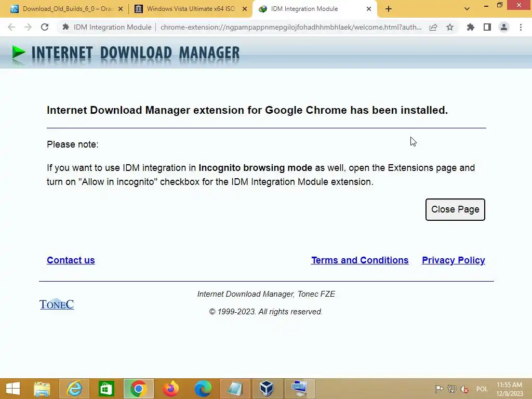Switch to Windows Vista Ultimate x64 ISO tab
This screenshot has height=399, width=532.
[191, 9]
